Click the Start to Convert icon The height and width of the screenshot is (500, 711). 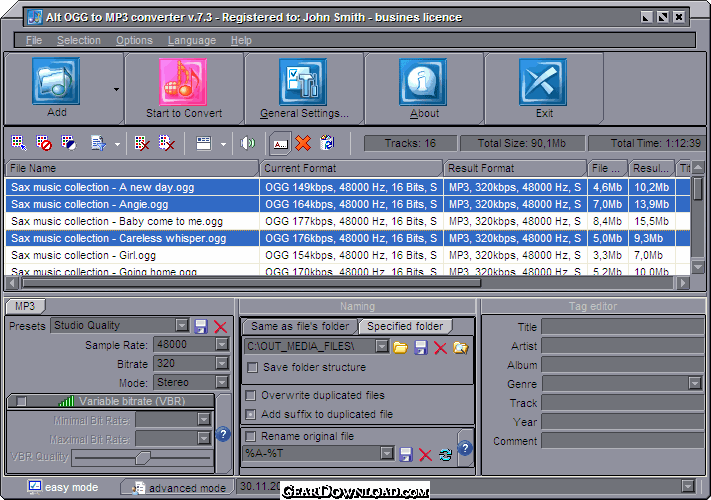tap(183, 82)
